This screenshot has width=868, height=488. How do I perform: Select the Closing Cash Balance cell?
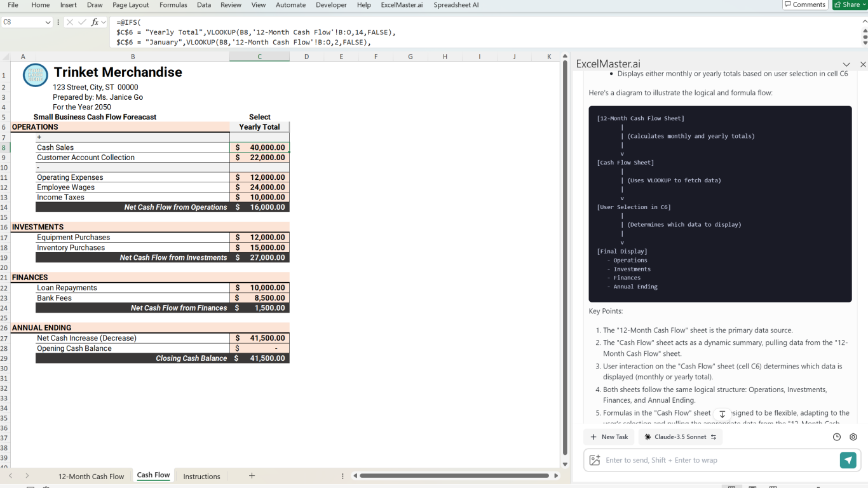click(259, 358)
